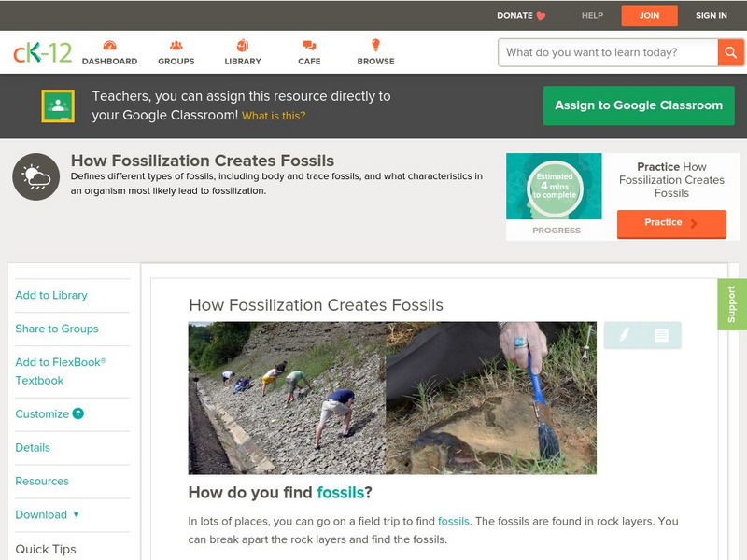The height and width of the screenshot is (560, 747).
Task: Click the CK-12 logo
Action: 42,52
